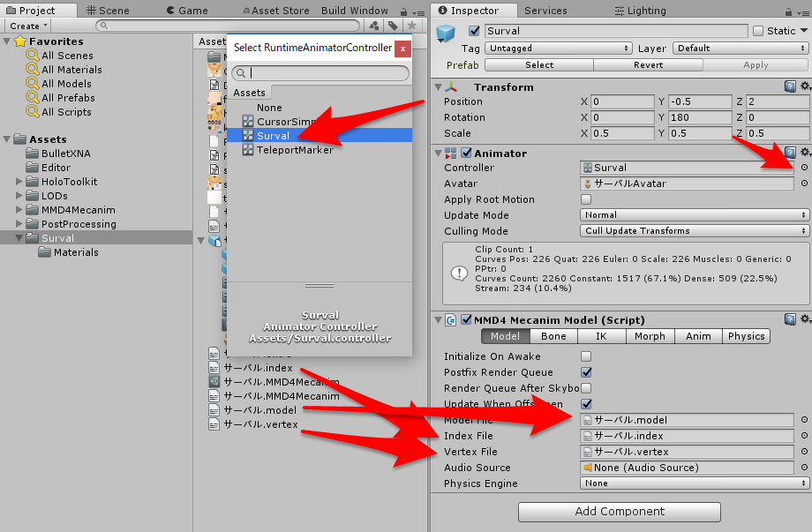812x532 pixels.
Task: Switch to the Scene tab
Action: 109,11
